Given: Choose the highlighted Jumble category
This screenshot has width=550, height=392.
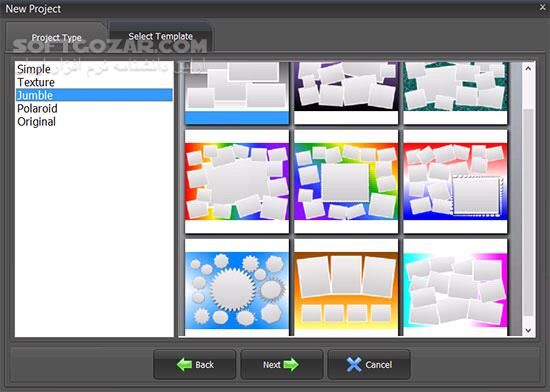Looking at the screenshot, I should [x=94, y=95].
